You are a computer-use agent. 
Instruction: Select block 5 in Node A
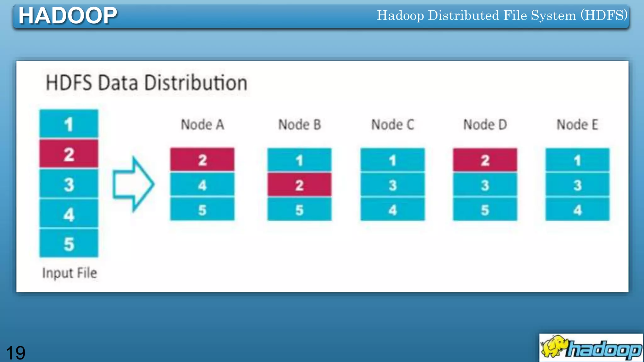[202, 209]
